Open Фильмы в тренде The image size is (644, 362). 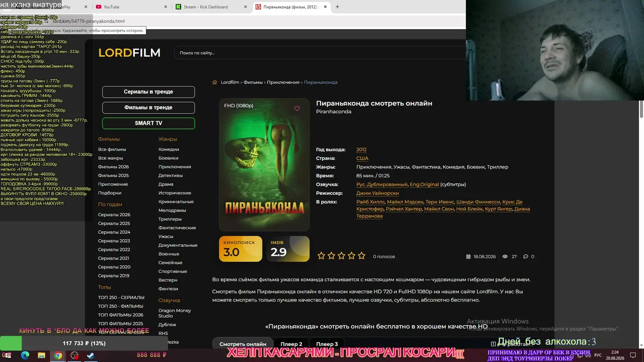(x=148, y=108)
